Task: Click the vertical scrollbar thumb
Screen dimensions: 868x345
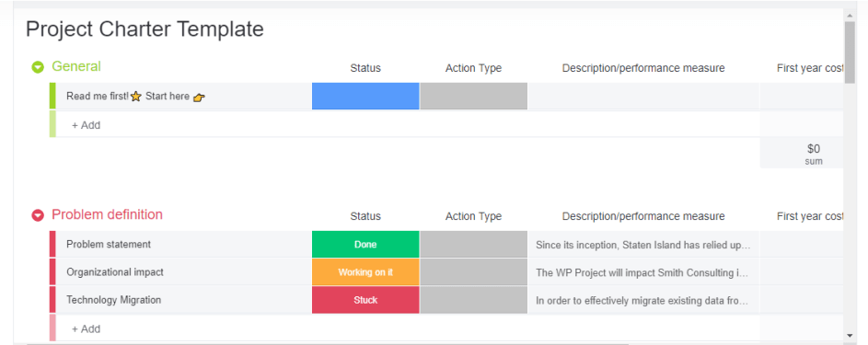Action: (850, 52)
